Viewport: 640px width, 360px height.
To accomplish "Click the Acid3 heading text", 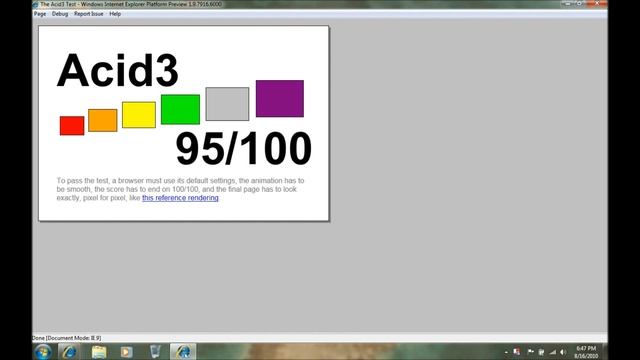I will 118,70.
